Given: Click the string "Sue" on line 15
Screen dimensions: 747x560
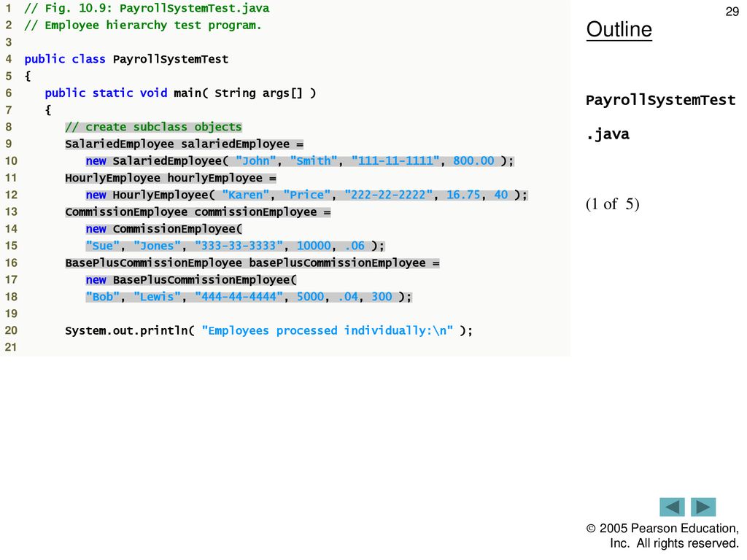Looking at the screenshot, I should (x=102, y=246).
